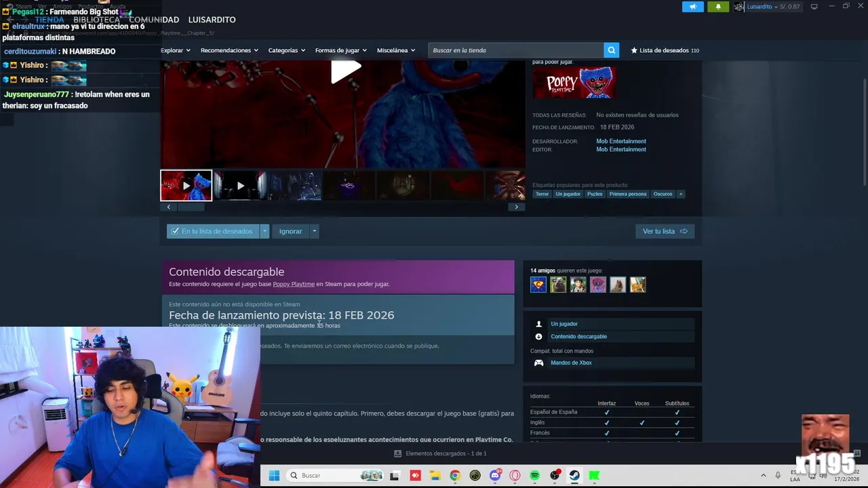Open Task View in the taskbar
The image size is (868, 488).
click(395, 476)
